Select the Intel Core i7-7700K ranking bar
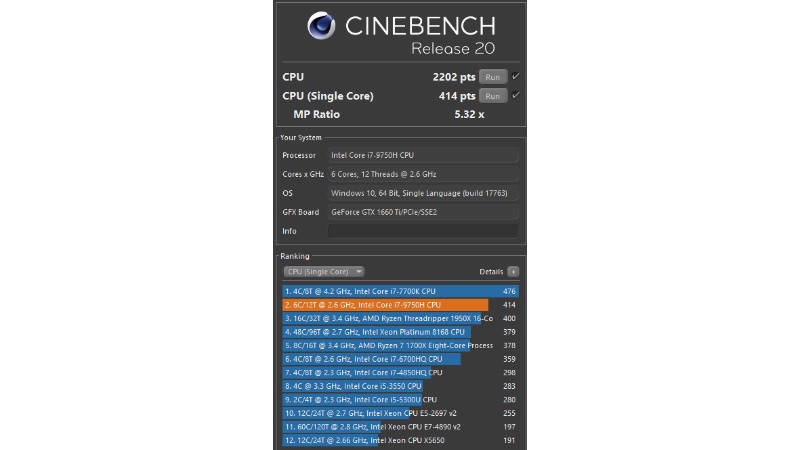 tap(401, 291)
